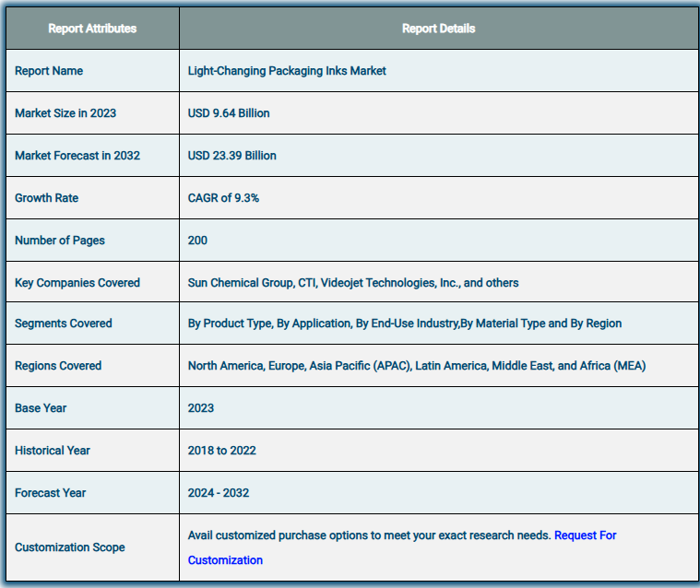Select the Report Attributes column header
Viewport: 700px width, 588px height.
pyautogui.click(x=92, y=29)
